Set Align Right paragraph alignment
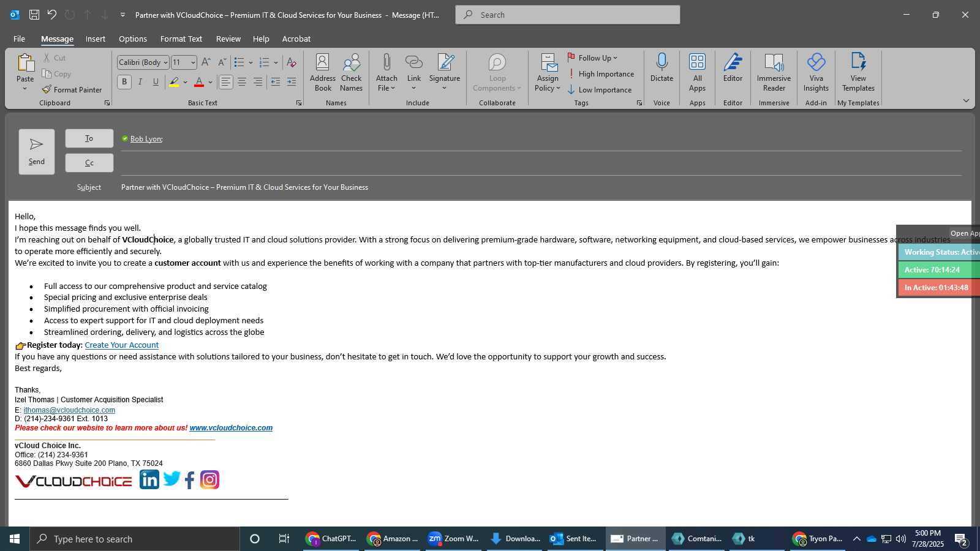 coord(258,82)
